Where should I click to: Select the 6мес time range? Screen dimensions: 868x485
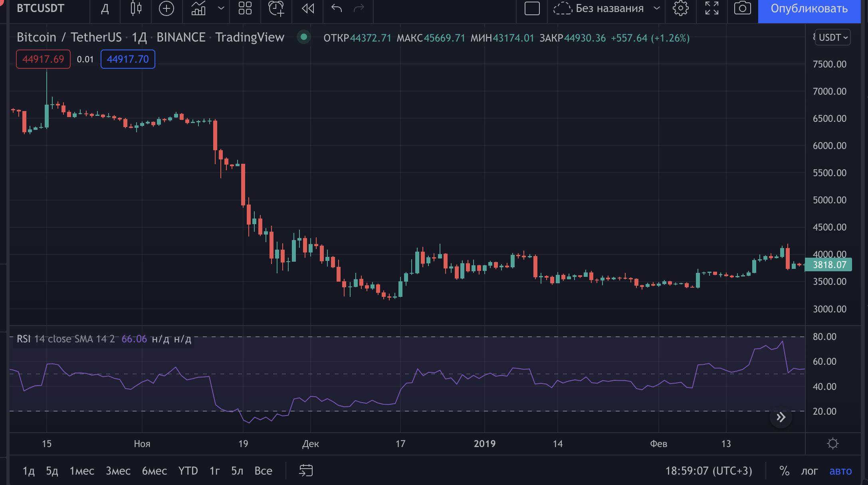pyautogui.click(x=154, y=471)
